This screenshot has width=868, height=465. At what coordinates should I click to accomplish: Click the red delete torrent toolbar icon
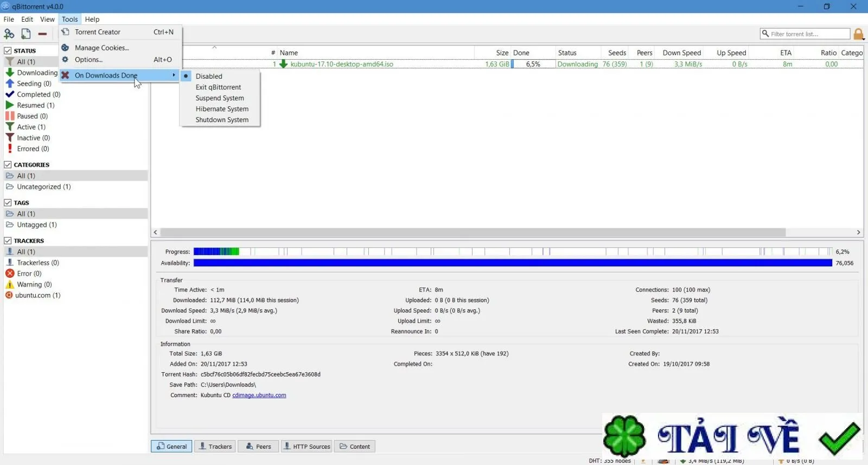42,34
